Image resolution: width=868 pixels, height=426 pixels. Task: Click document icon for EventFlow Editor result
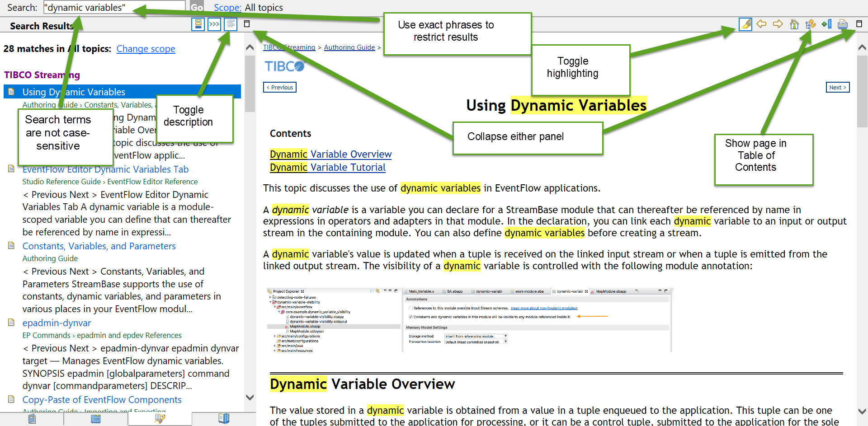(x=11, y=169)
